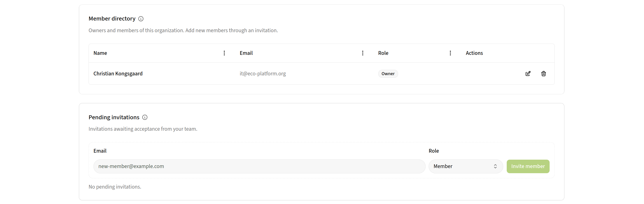Click the 'Owners and members of this organization' description
The height and width of the screenshot is (204, 644).
coord(183,31)
